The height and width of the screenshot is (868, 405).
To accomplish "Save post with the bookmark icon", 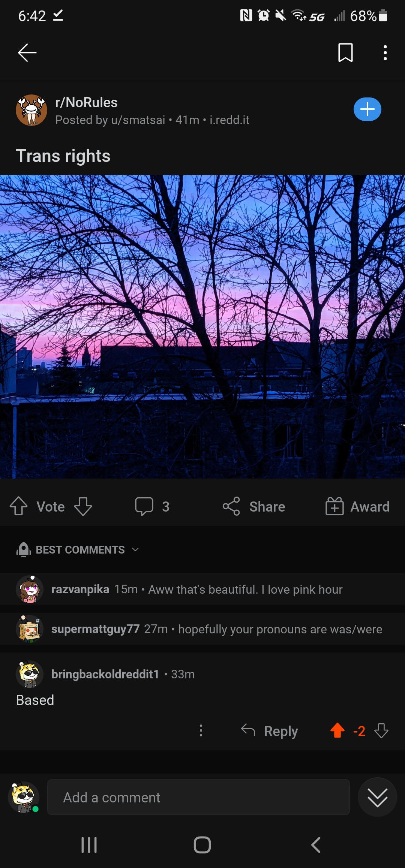I will click(345, 52).
